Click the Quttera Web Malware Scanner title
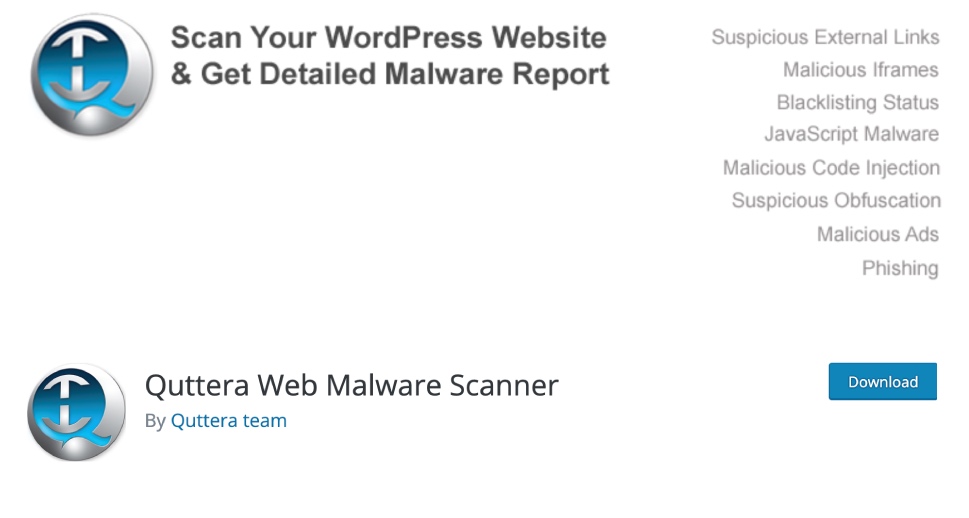This screenshot has height=518, width=969. [x=352, y=385]
